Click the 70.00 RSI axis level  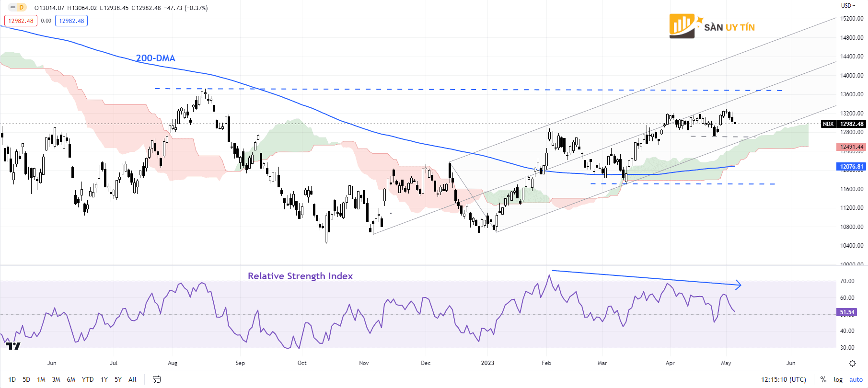[x=847, y=281]
